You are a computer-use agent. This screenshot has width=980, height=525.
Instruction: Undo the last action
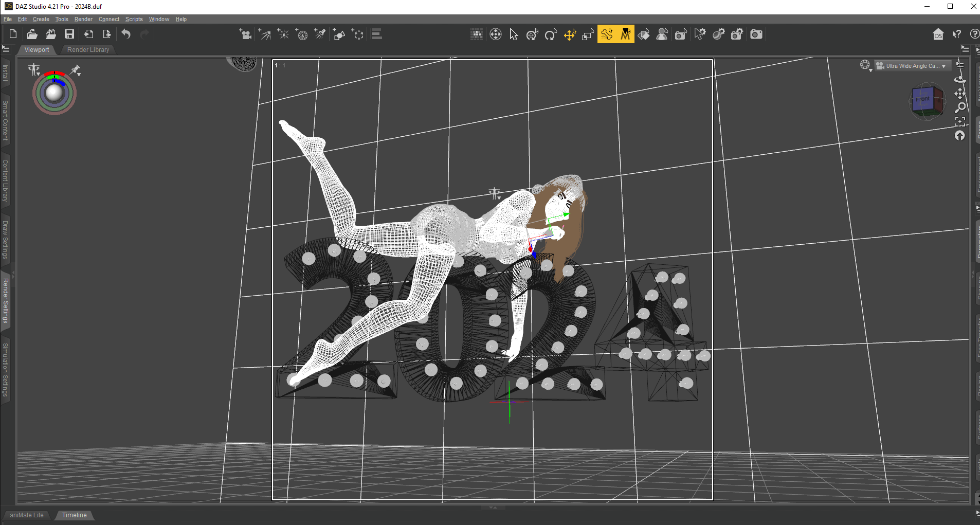[x=126, y=34]
